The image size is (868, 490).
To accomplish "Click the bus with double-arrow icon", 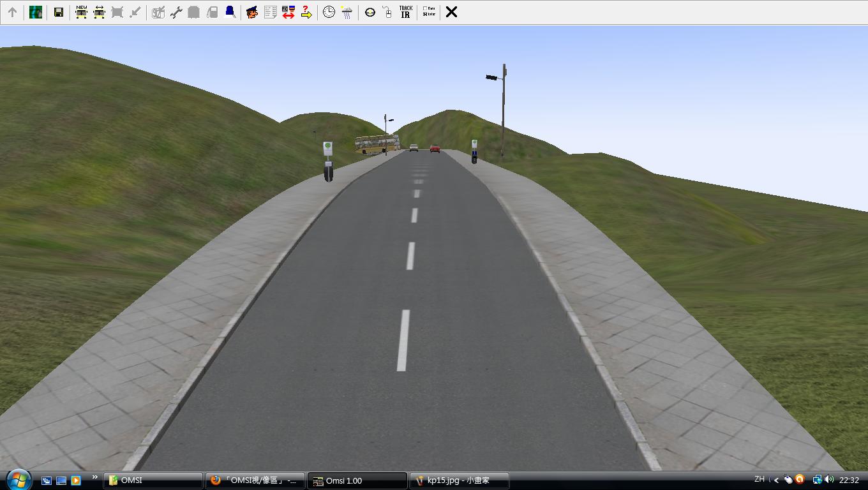I will pos(99,12).
